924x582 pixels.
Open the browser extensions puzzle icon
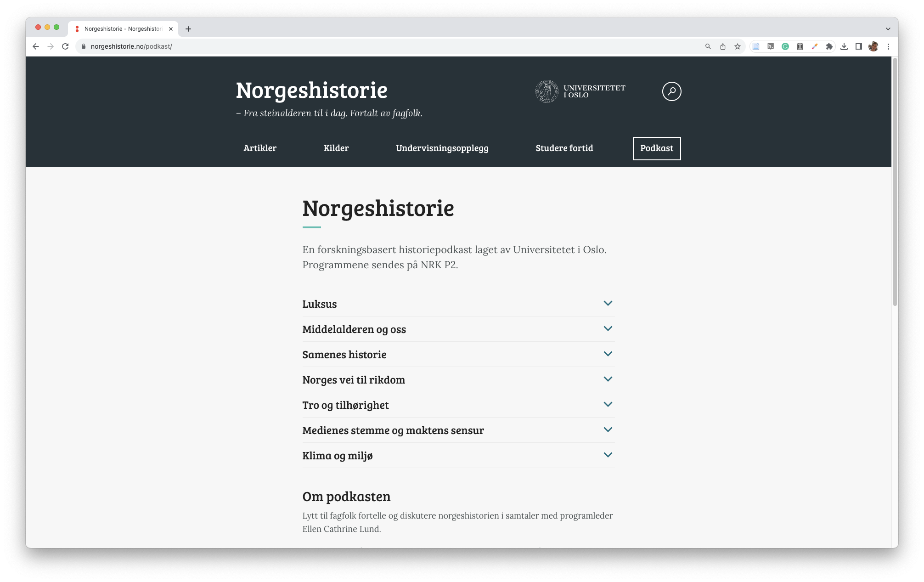click(x=829, y=46)
